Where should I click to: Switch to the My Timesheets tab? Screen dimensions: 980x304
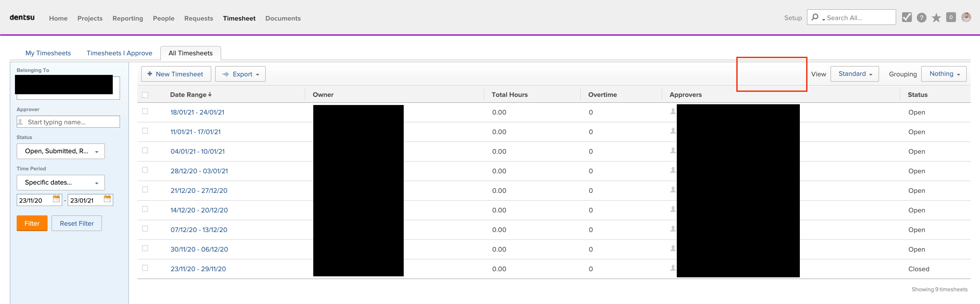(48, 53)
